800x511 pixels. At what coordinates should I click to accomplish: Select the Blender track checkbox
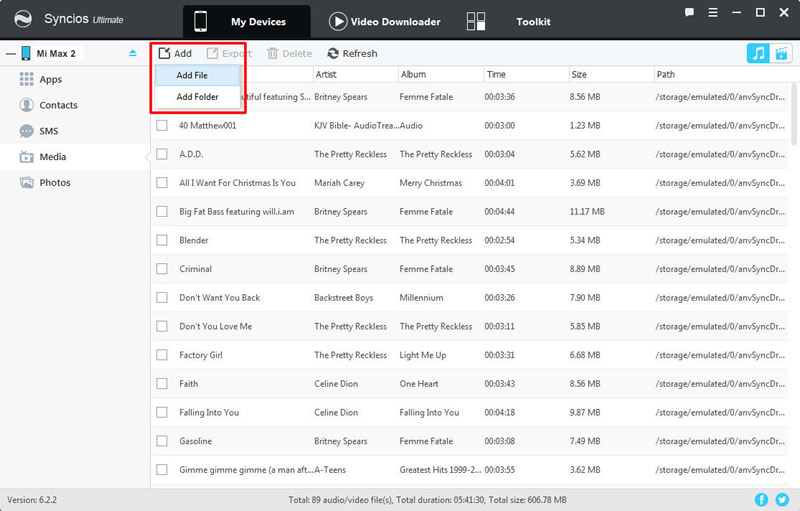pos(162,240)
